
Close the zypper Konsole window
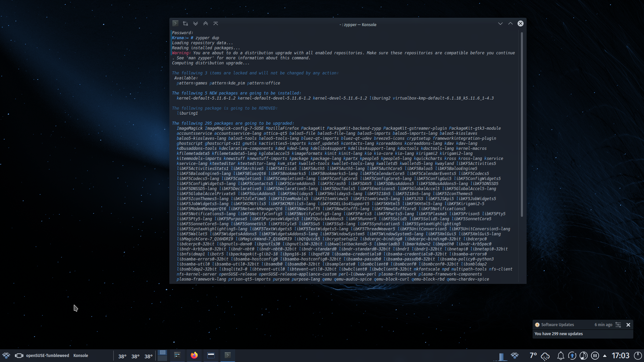coord(521,23)
